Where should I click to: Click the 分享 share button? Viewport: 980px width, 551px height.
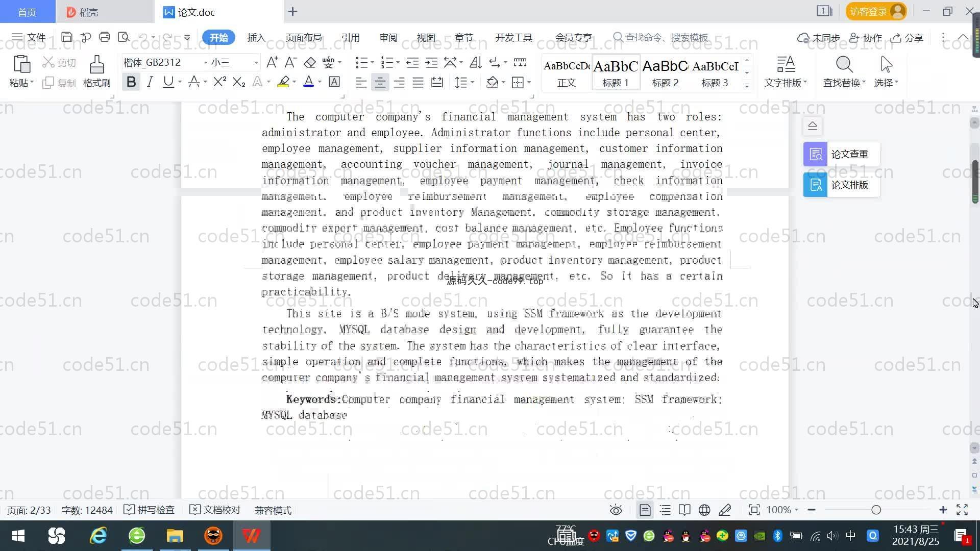907,38
